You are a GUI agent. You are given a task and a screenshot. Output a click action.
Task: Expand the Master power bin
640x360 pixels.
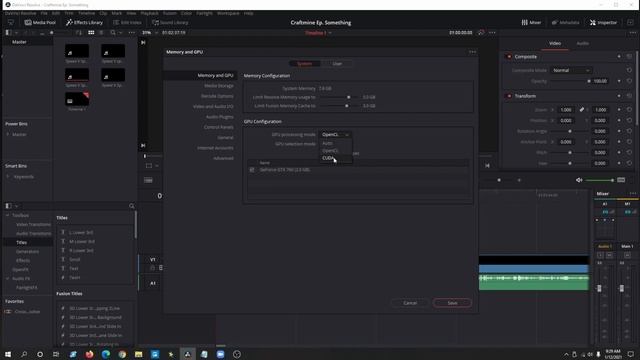[7, 134]
